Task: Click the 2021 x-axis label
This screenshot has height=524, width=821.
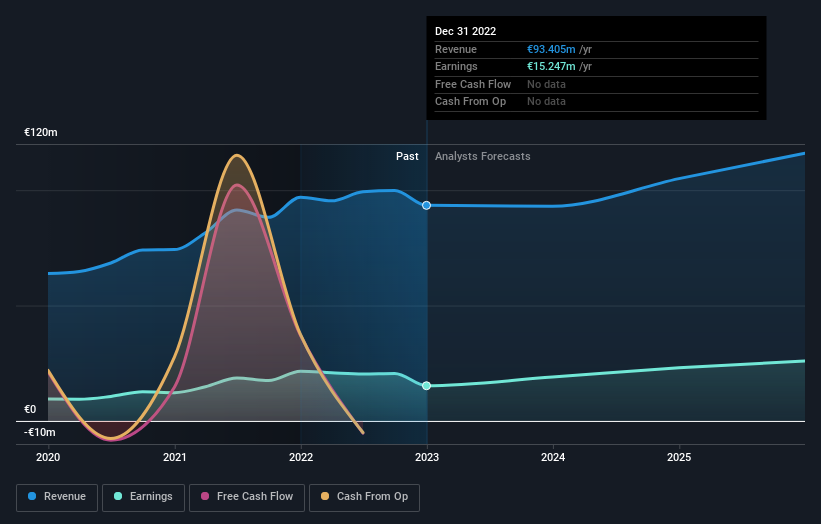Action: [x=174, y=457]
